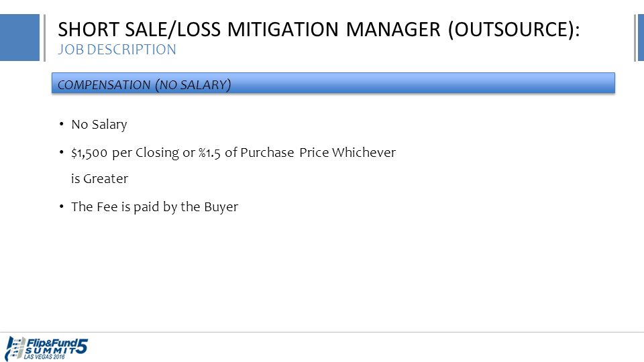Click the horizontal footer divider line
644x362 pixels.
(x=322, y=332)
